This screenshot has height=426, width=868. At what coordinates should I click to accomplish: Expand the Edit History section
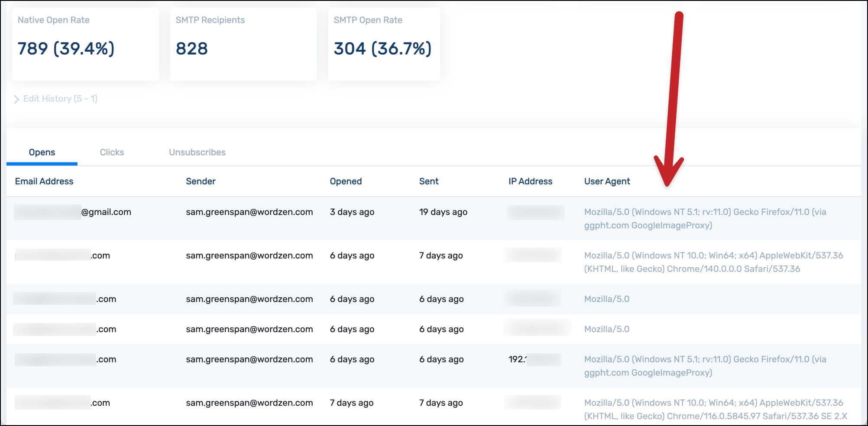click(x=55, y=99)
